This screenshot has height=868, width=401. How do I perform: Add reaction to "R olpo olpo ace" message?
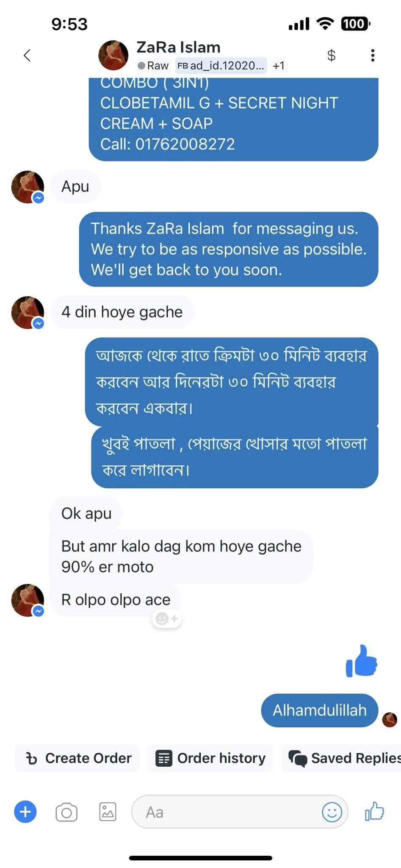(167, 619)
